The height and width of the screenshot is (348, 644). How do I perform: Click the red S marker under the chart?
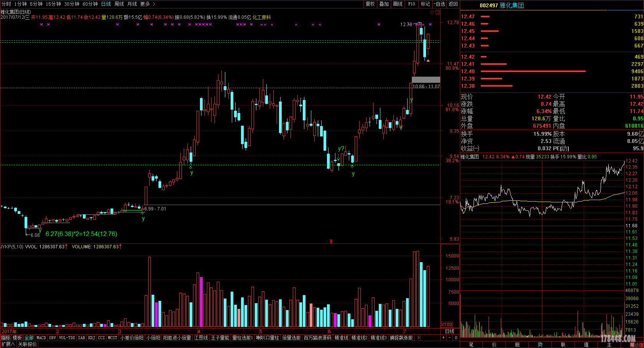pos(331,241)
